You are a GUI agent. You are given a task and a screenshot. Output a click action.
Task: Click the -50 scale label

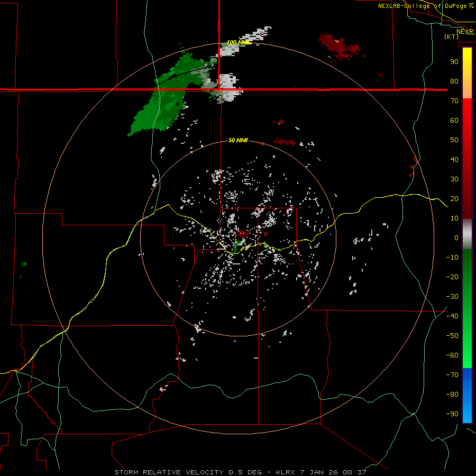pos(452,336)
